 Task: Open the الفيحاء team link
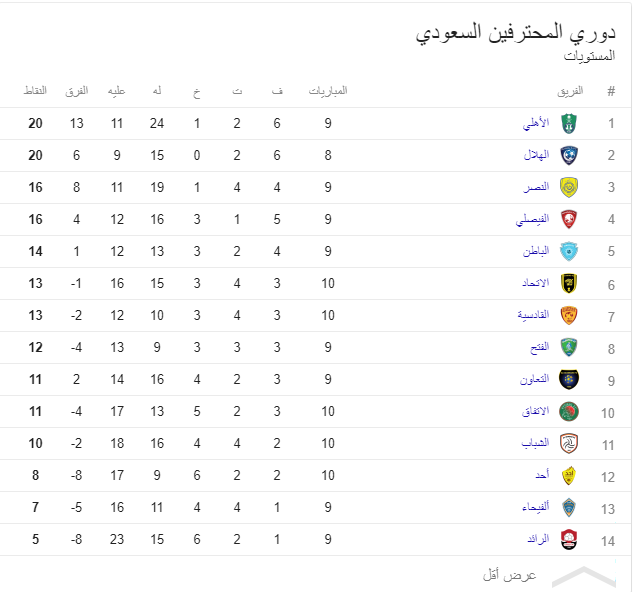(536, 506)
